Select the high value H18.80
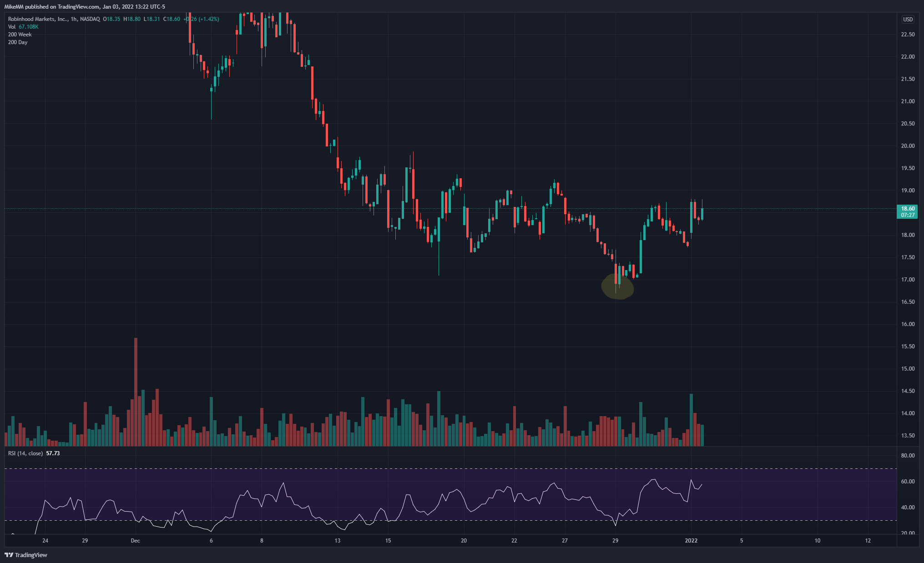924x563 pixels. pos(132,19)
